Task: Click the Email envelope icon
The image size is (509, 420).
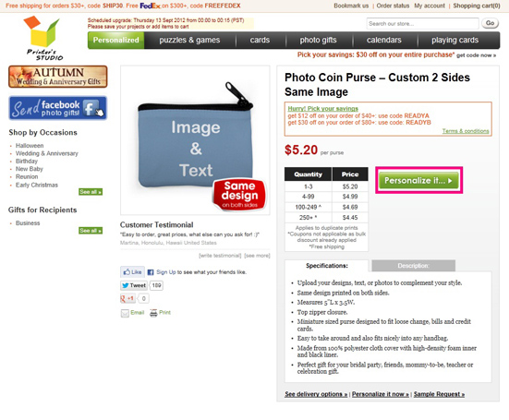Action: pos(125,313)
